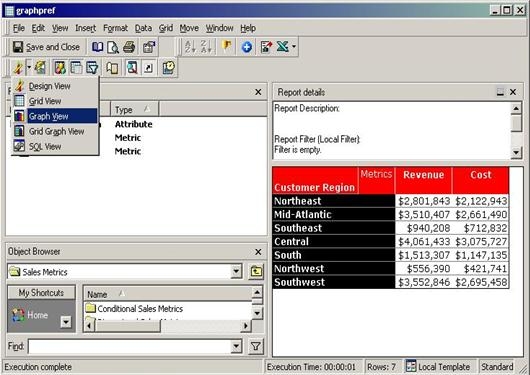Screen dimensions: 530x375
Task: Select the Northeast row header
Action: coord(334,201)
